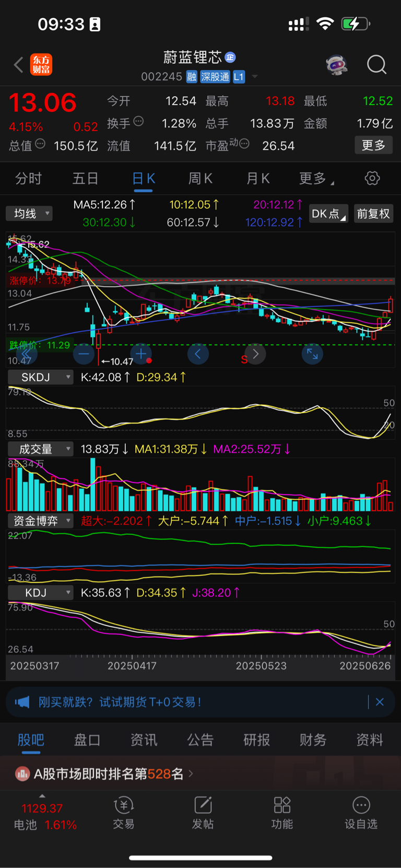Tap the 融 margin trading badge
This screenshot has width=401, height=868.
coord(192,77)
